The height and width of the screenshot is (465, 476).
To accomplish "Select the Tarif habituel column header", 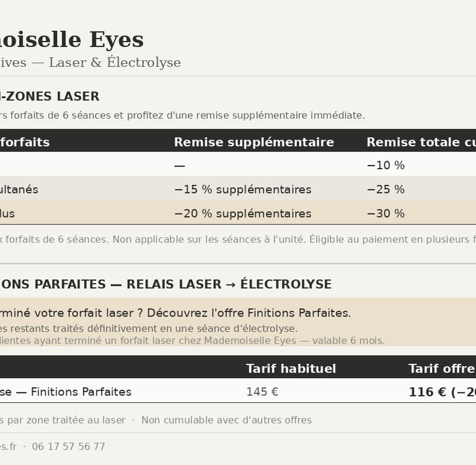I will pos(291,369).
